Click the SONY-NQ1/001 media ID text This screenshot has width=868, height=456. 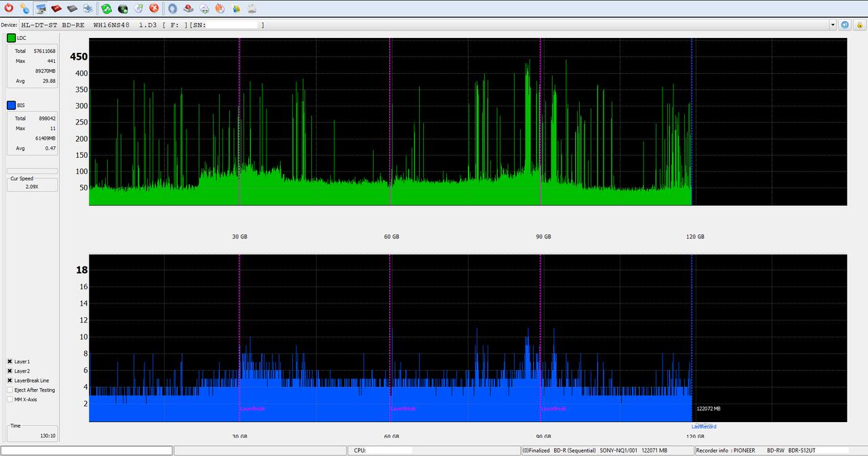coord(618,451)
